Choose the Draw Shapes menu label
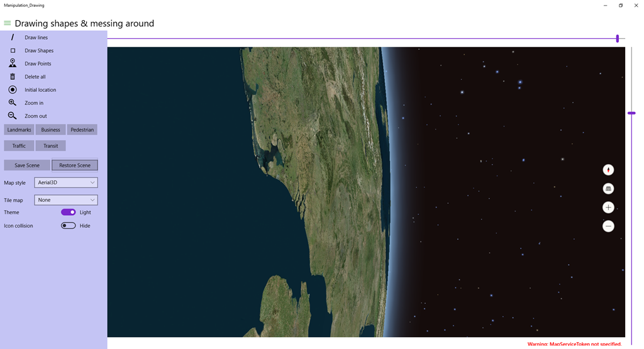The image size is (644, 349). (39, 50)
